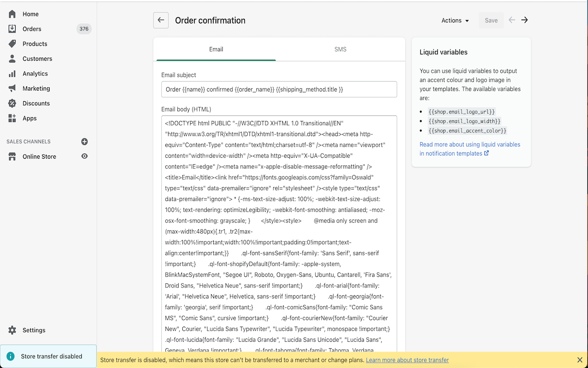
Task: Click the Marketing megaphone icon
Action: point(12,88)
